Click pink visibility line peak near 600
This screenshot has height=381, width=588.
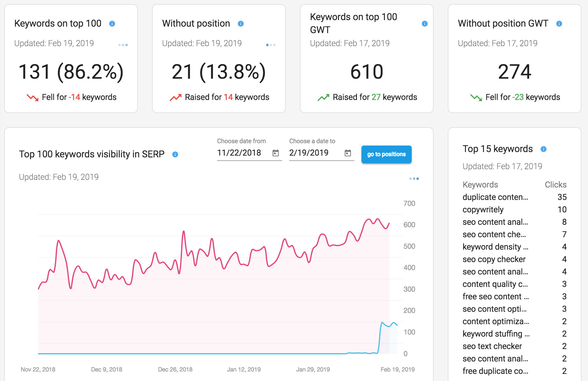coord(377,219)
